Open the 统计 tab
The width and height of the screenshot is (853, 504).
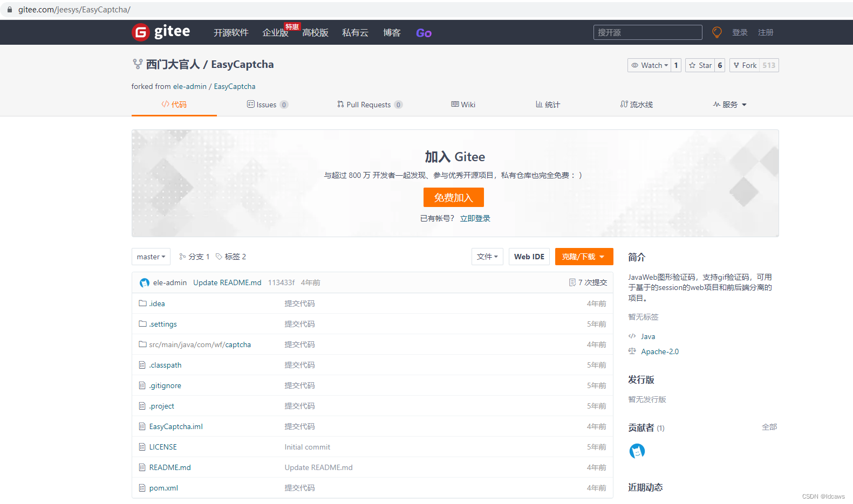click(548, 105)
